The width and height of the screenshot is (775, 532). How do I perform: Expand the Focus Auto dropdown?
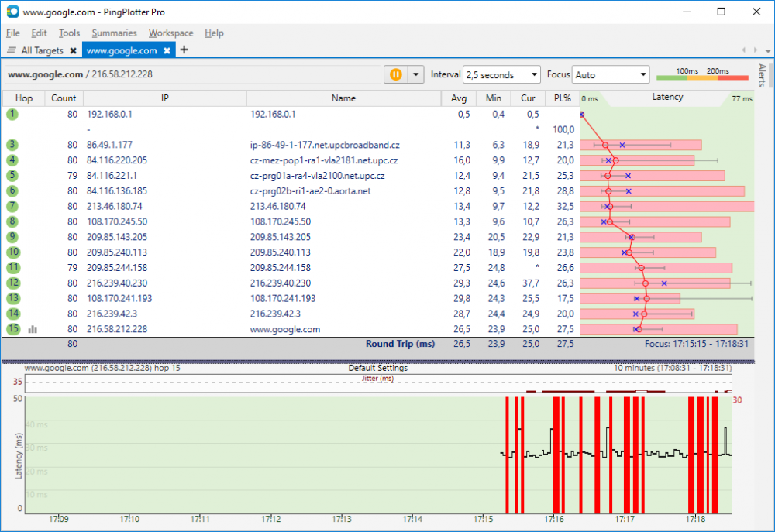pyautogui.click(x=611, y=75)
